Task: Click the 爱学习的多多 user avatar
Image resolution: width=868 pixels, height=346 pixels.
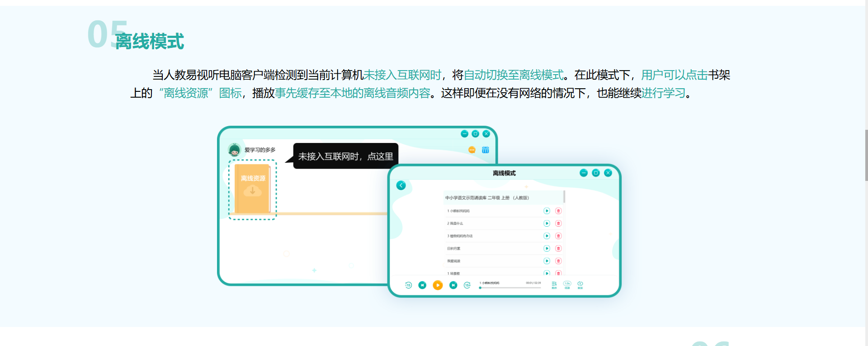Action: click(234, 150)
